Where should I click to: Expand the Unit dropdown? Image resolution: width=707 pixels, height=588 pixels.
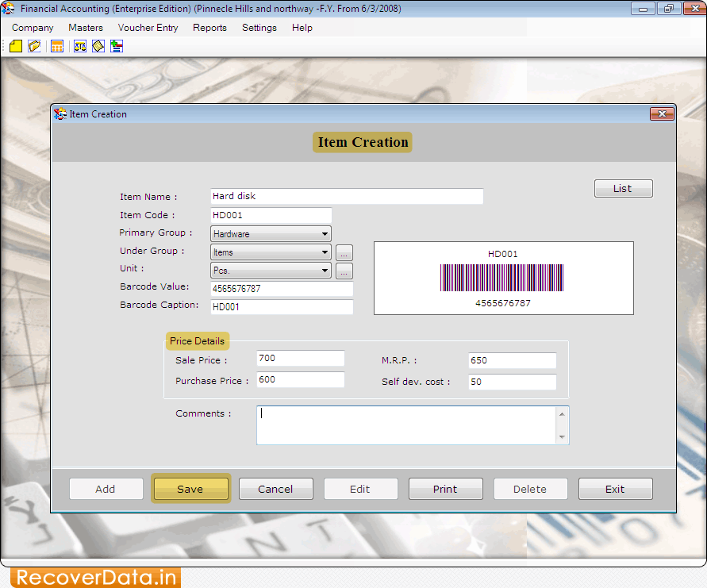click(325, 271)
